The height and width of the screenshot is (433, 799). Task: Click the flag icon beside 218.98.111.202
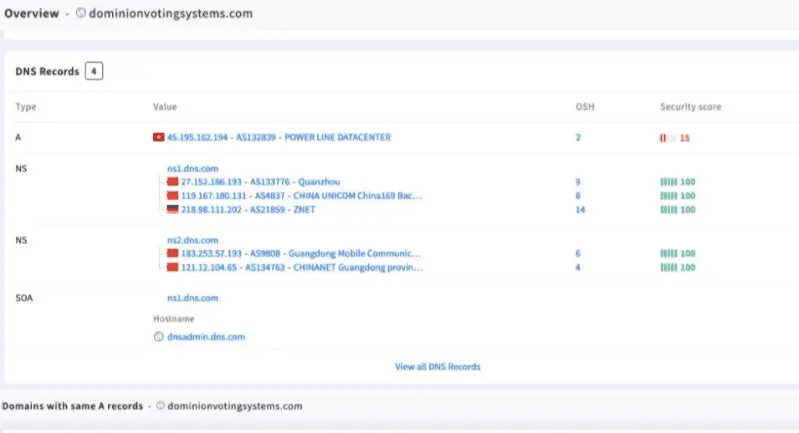(x=171, y=210)
